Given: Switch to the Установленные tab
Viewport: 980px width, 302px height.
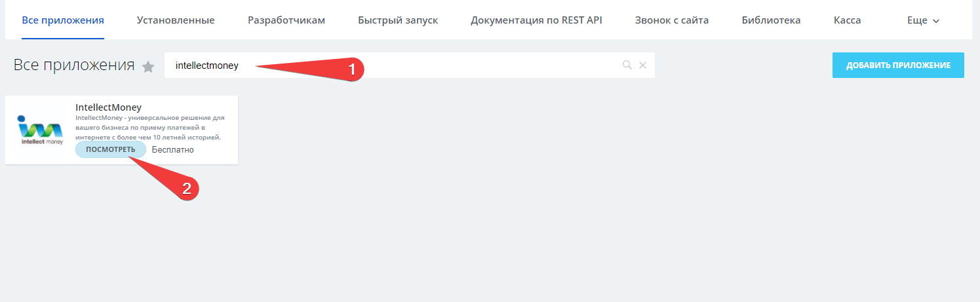Looking at the screenshot, I should 176,20.
